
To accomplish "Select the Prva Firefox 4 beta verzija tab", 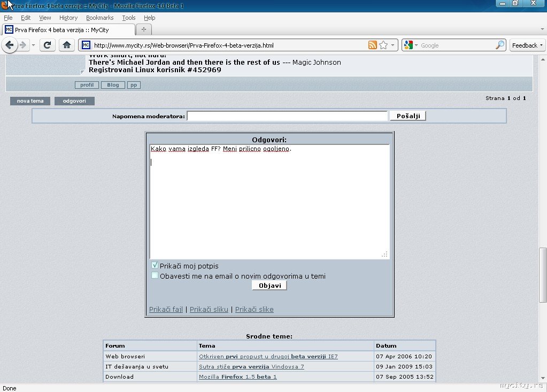I will (x=68, y=30).
